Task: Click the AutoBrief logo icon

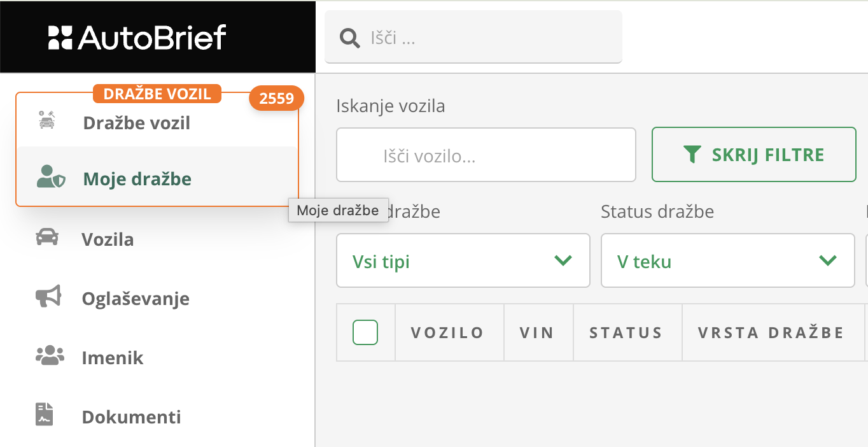Action: click(x=61, y=38)
